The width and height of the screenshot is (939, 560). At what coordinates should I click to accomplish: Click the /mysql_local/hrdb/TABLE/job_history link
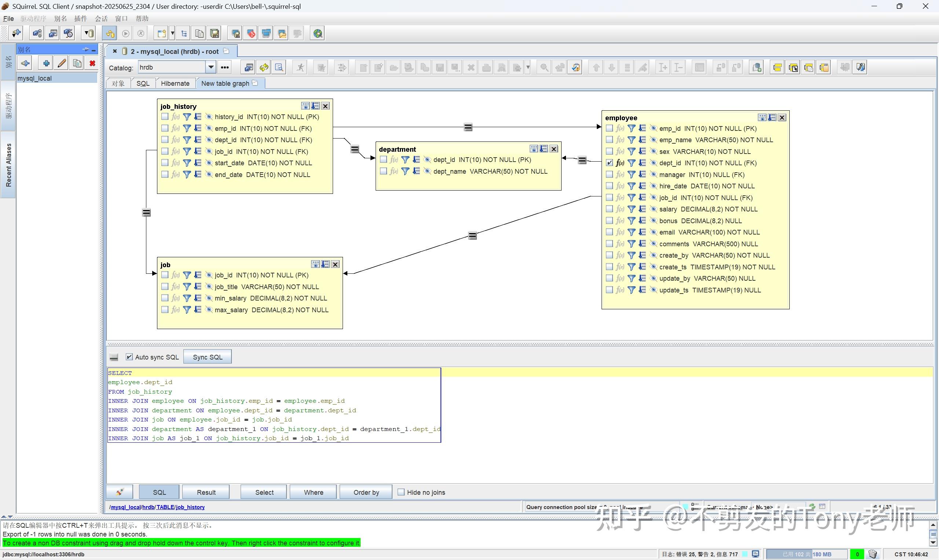(x=157, y=507)
